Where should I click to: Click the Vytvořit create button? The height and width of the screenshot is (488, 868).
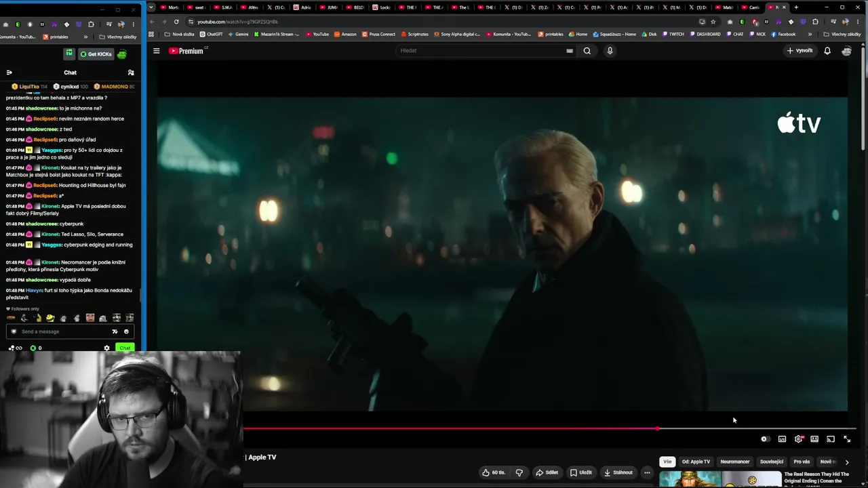800,51
